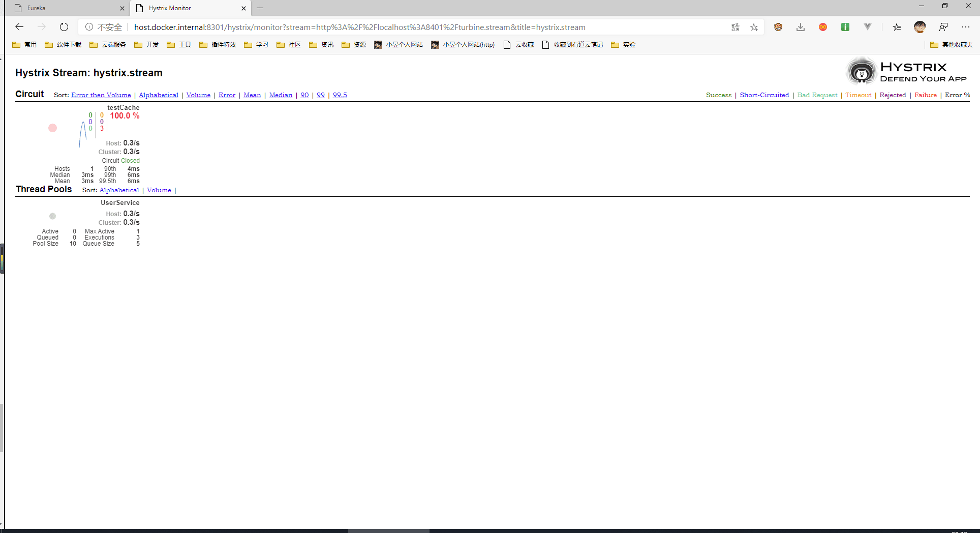980x533 pixels.
Task: Click the green extension icon in toolbar
Action: (x=845, y=27)
